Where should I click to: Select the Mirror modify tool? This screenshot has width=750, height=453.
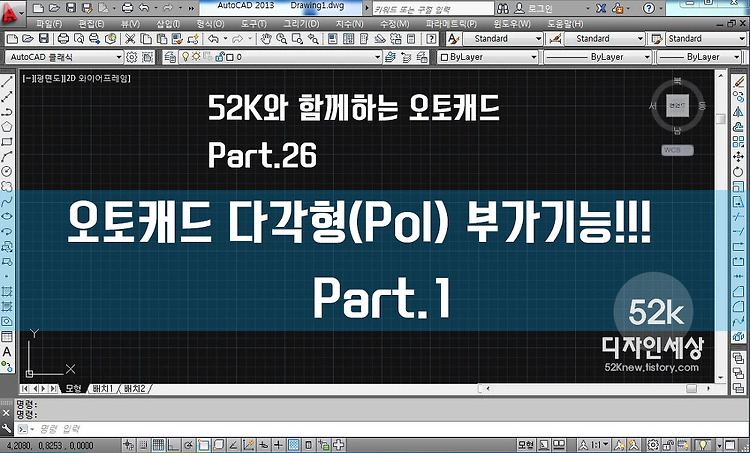[x=739, y=112]
